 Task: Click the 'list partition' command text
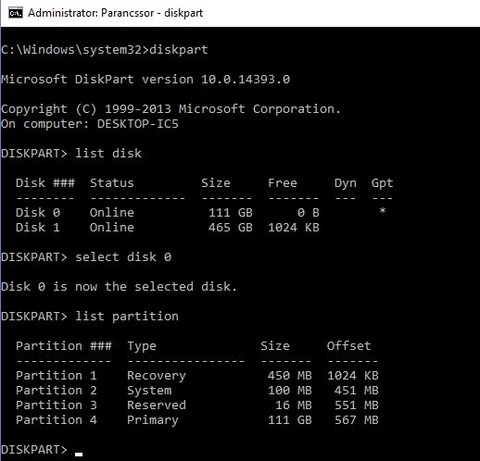pyautogui.click(x=127, y=316)
